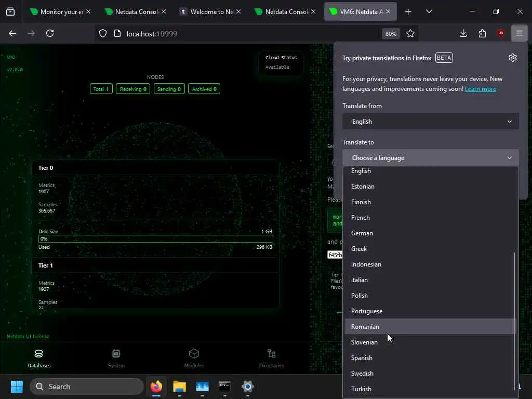Open the 'Translate from' English dropdown
The image size is (532, 399).
click(x=431, y=122)
